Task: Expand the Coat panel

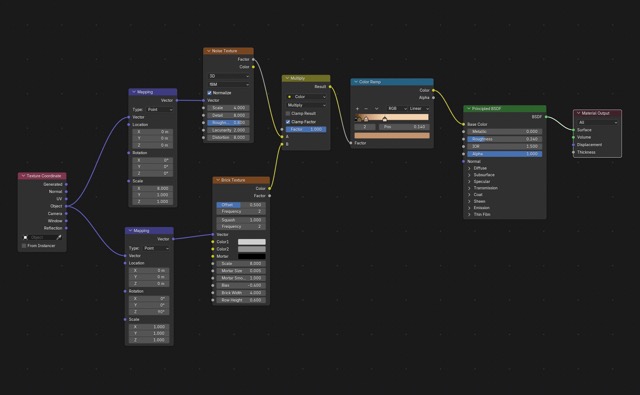Action: point(469,195)
